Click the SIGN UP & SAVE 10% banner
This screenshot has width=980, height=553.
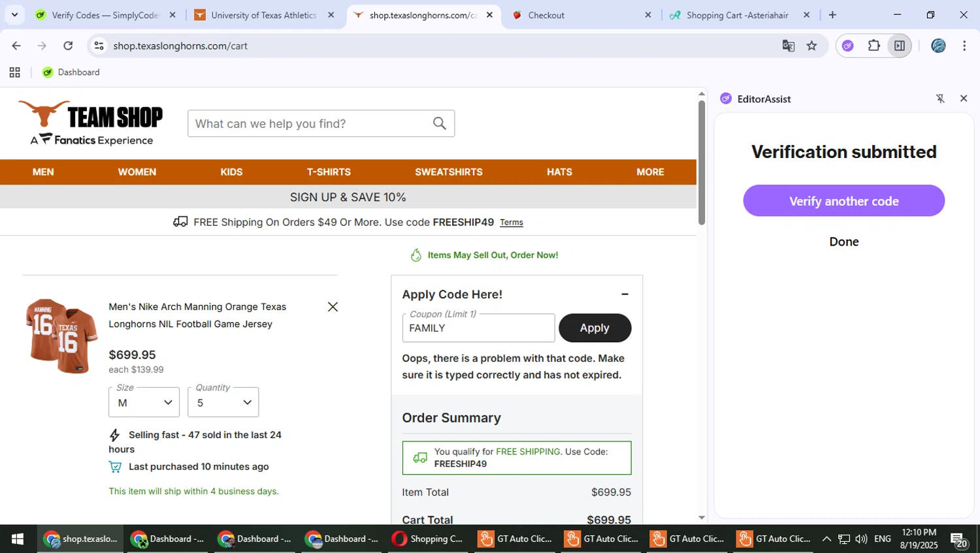click(348, 197)
